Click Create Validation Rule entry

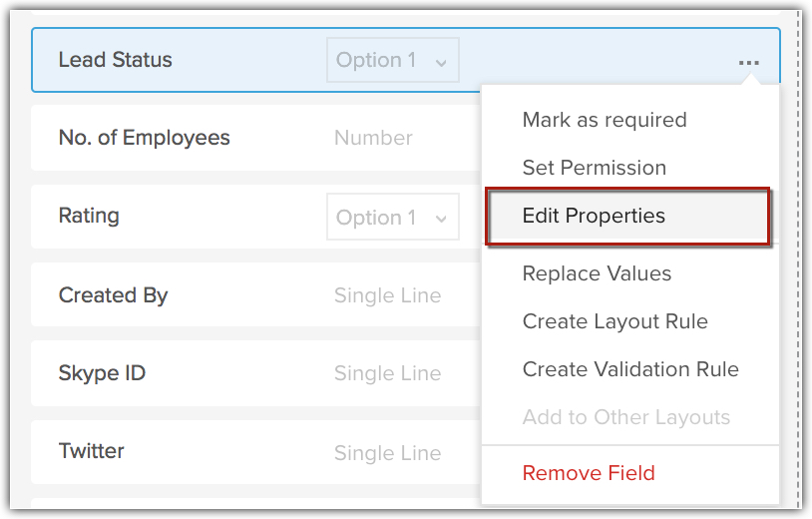[630, 369]
